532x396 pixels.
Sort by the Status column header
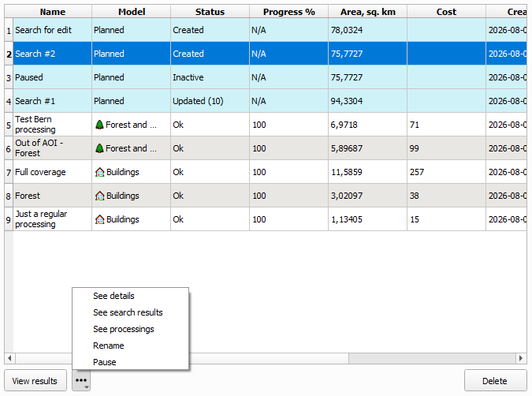click(x=210, y=12)
